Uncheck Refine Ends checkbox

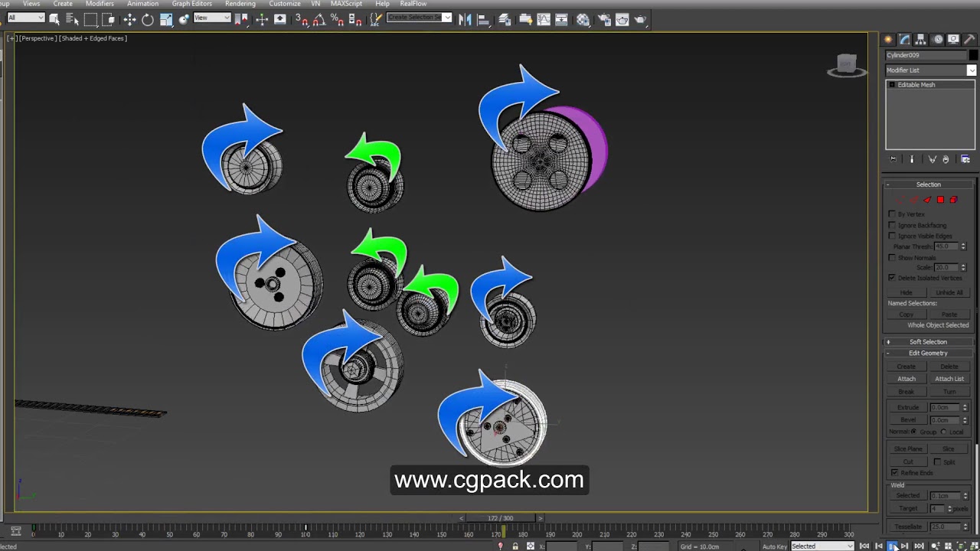(x=895, y=473)
